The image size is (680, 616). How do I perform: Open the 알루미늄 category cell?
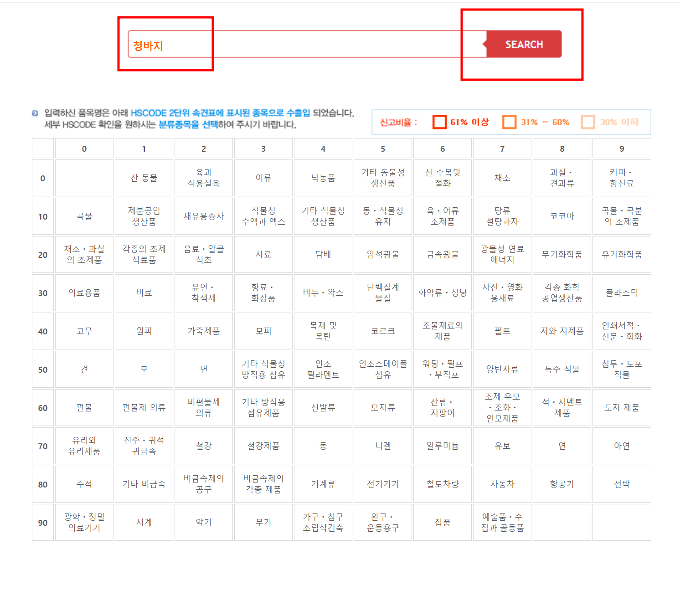443,446
